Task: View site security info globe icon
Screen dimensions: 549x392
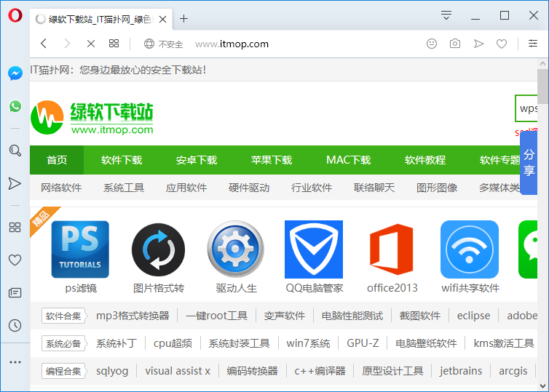Action: click(149, 44)
